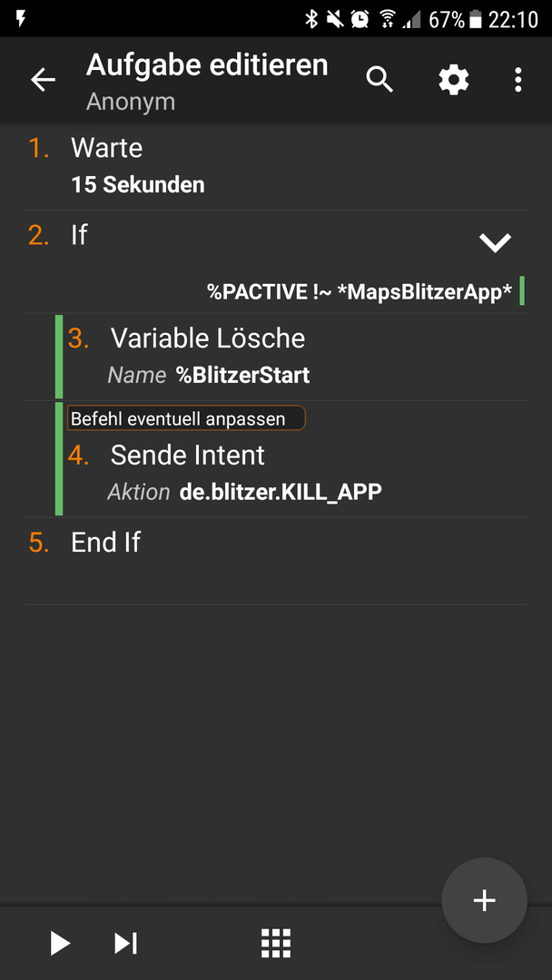Image resolution: width=552 pixels, height=980 pixels.
Task: Run the task with play button
Action: click(x=60, y=943)
